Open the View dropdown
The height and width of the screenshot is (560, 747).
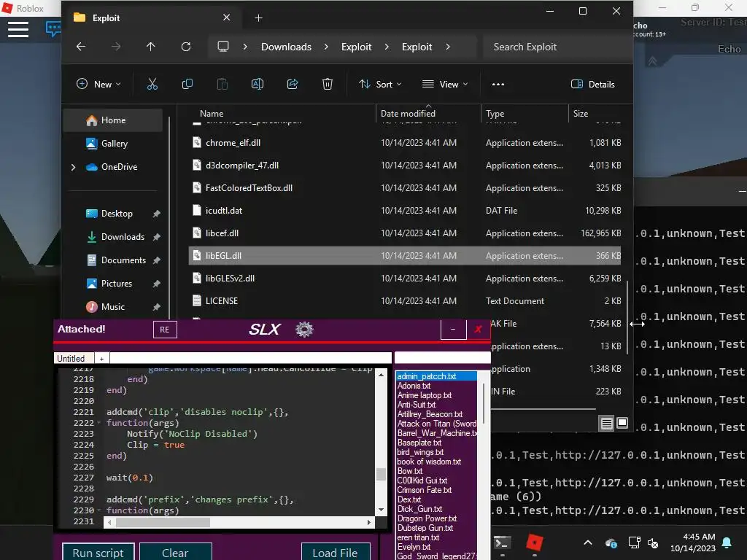coord(446,85)
